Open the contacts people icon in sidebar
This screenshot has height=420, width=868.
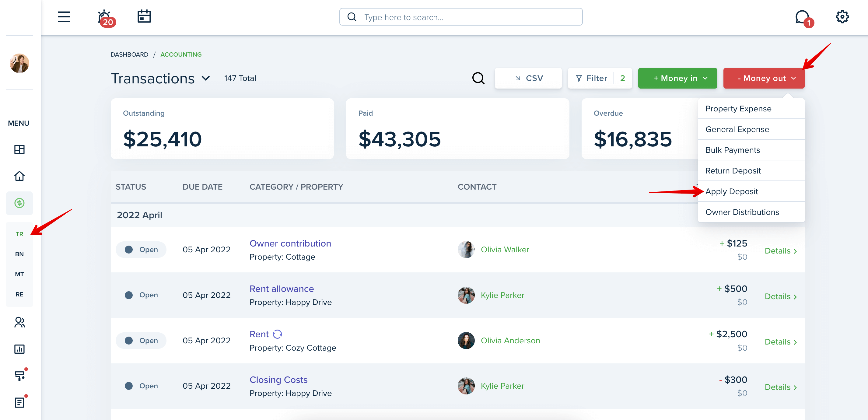coord(19,322)
